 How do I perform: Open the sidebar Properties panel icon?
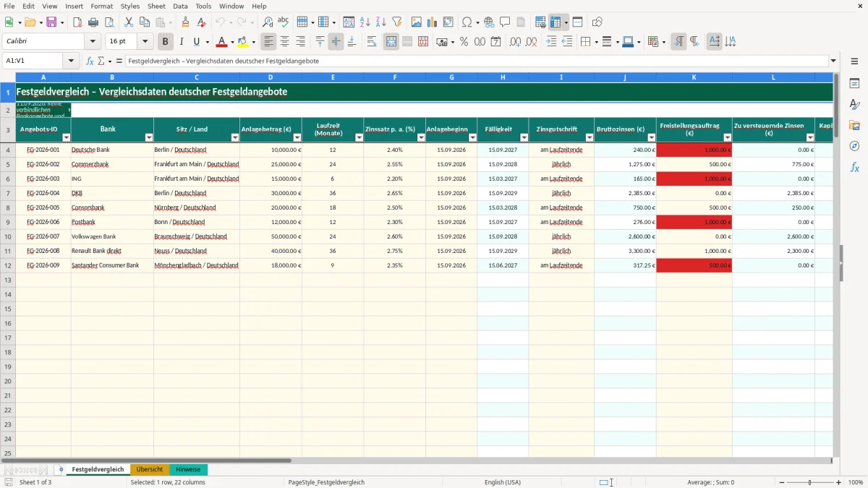(x=854, y=84)
